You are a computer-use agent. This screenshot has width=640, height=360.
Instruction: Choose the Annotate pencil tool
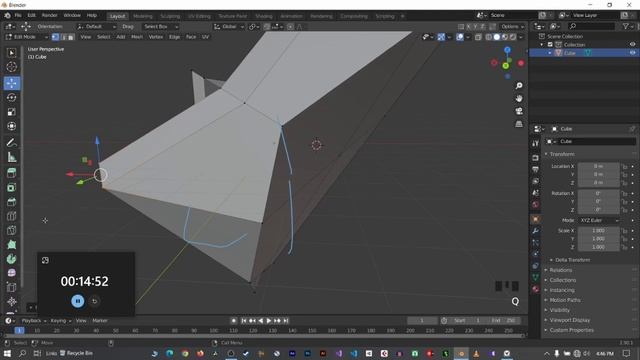tap(11, 143)
